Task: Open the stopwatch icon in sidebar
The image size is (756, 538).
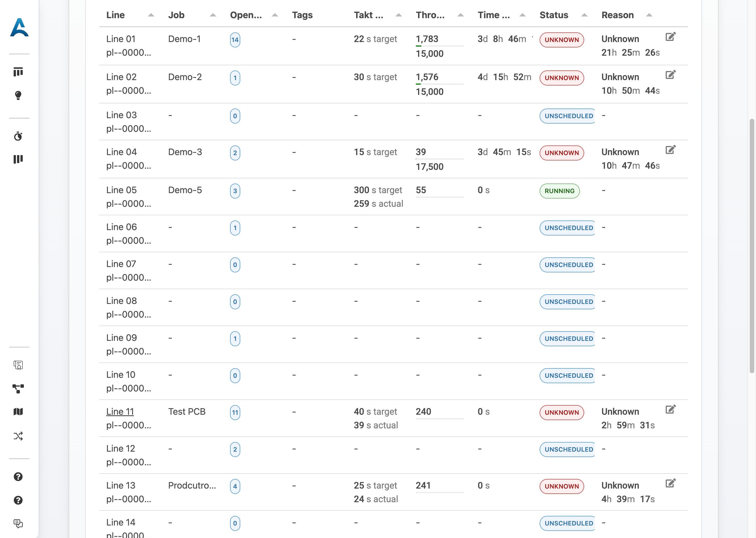Action: (18, 136)
